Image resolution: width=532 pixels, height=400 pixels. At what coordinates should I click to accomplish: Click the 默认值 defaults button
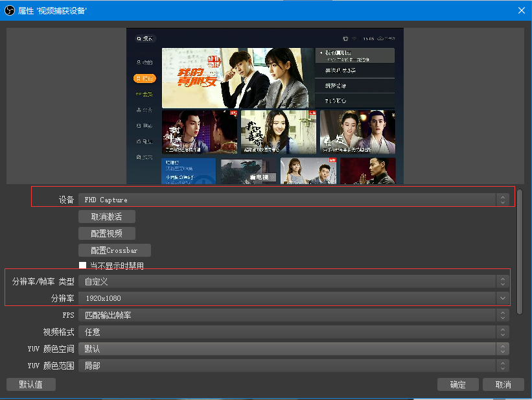[31, 384]
